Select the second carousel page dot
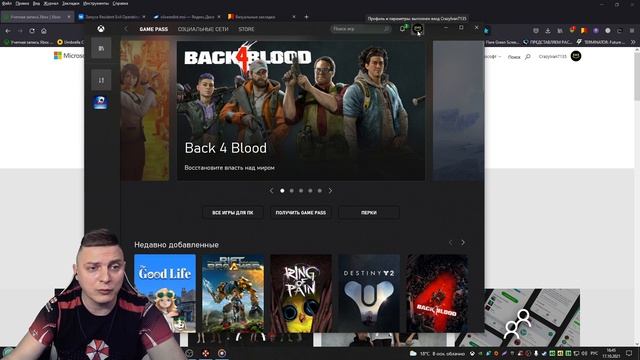640x360 pixels. pyautogui.click(x=291, y=191)
